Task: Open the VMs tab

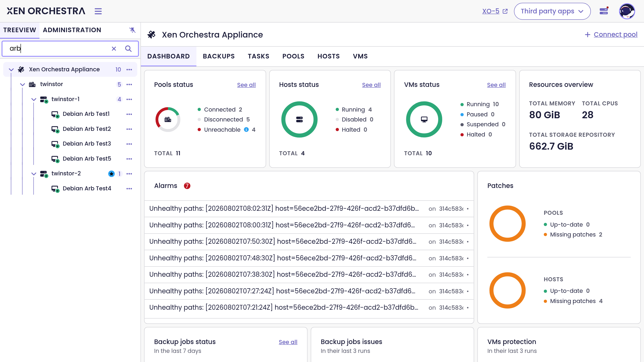Action: pos(360,56)
